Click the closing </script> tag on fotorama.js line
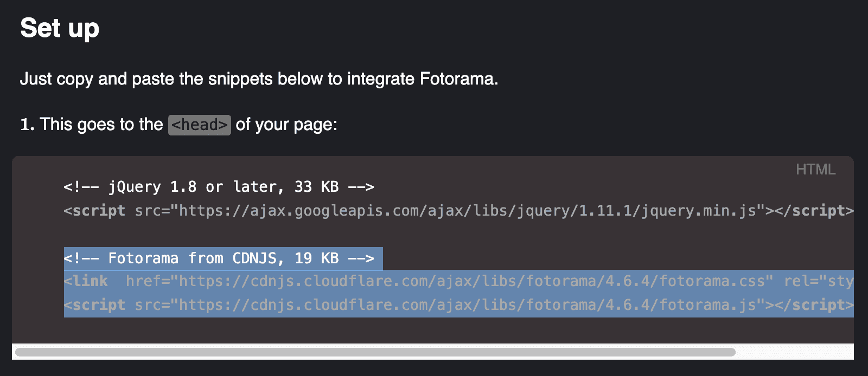The width and height of the screenshot is (868, 376). pyautogui.click(x=814, y=305)
